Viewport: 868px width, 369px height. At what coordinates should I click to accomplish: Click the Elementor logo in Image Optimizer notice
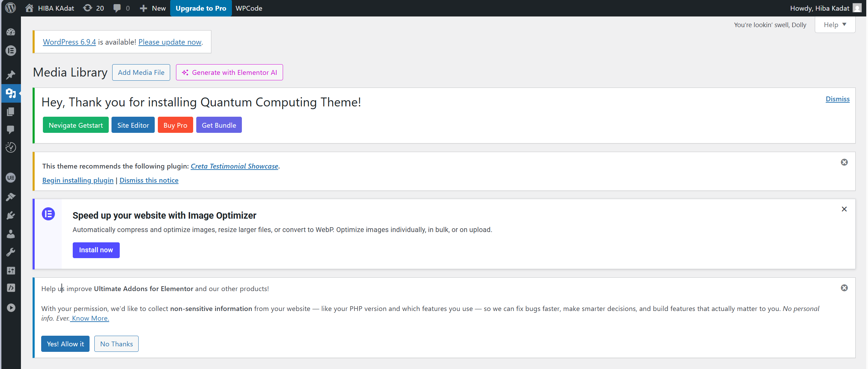coord(48,214)
